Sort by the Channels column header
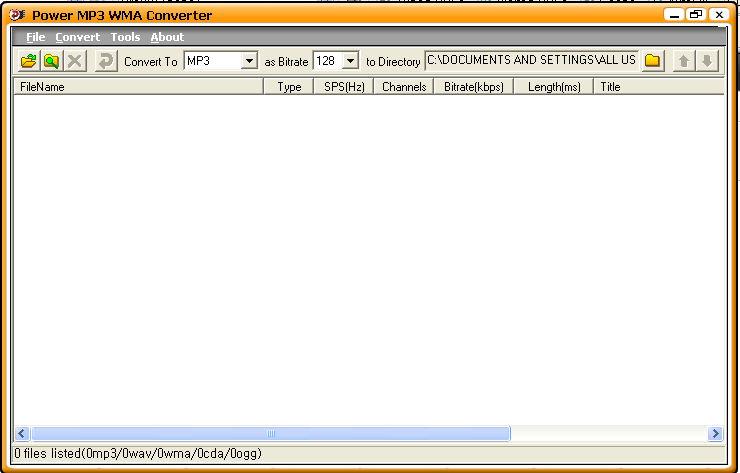The width and height of the screenshot is (740, 473). click(404, 87)
